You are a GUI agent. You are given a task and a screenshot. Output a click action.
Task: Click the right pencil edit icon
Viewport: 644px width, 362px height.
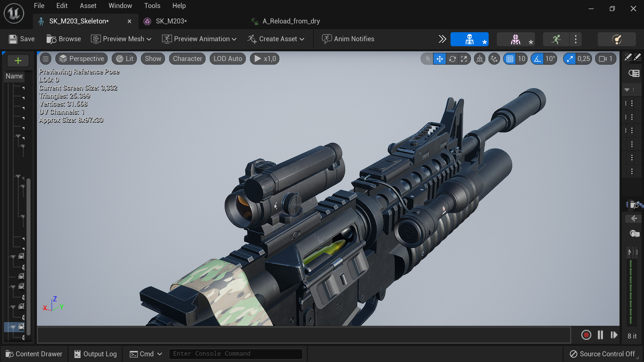pos(638,57)
